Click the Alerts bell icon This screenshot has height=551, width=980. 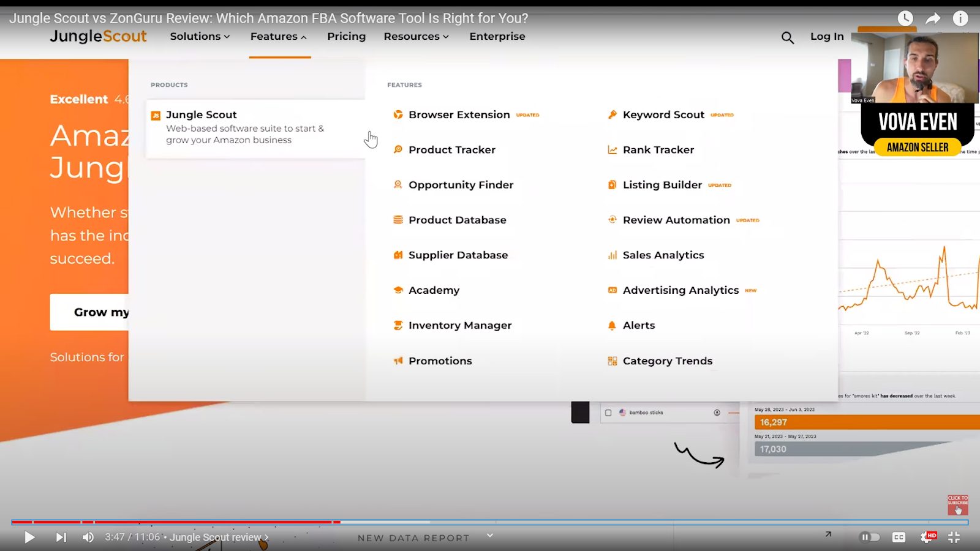(612, 325)
